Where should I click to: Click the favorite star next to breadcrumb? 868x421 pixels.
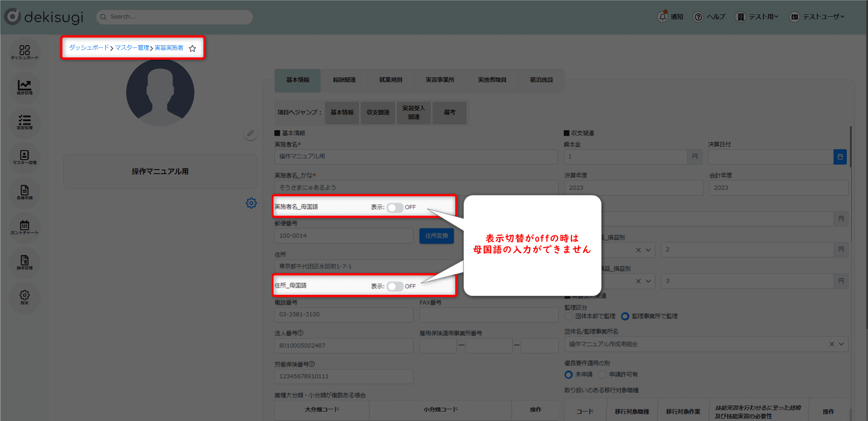click(193, 48)
